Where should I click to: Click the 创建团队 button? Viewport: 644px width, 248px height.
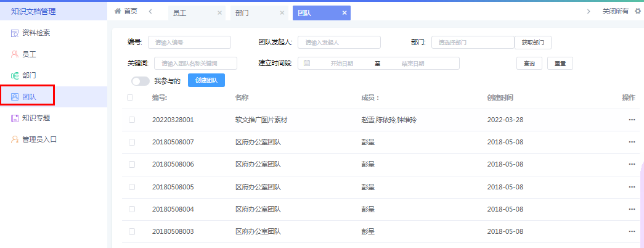[x=206, y=81]
